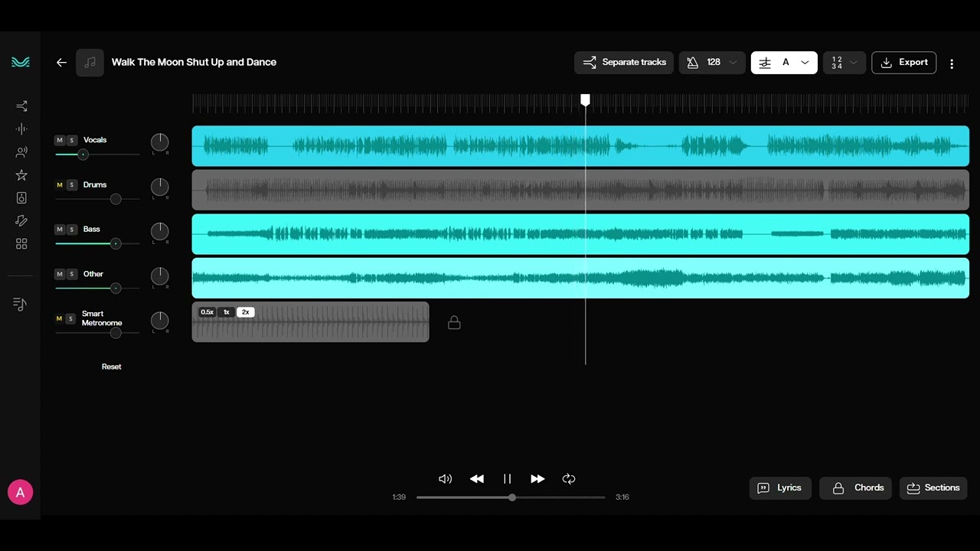The width and height of the screenshot is (980, 551).
Task: Click the Drums pan knob
Action: tap(159, 186)
